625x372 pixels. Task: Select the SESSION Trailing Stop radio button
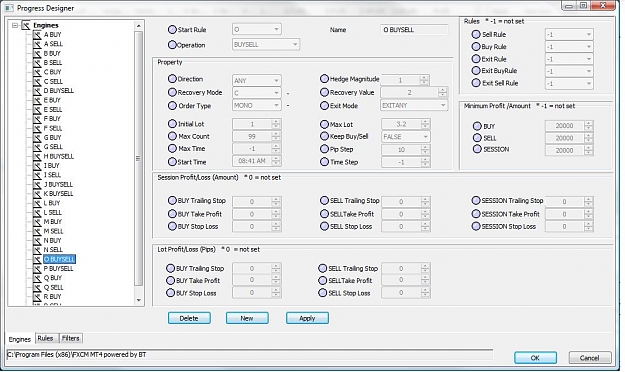click(x=476, y=201)
